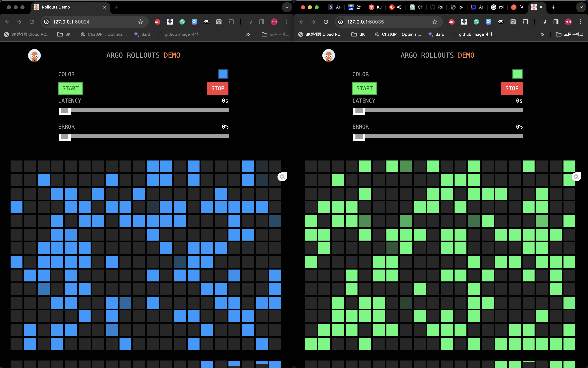This screenshot has height=368, width=588.
Task: Switch to the YouTube Music tab
Action: pyautogui.click(x=395, y=7)
